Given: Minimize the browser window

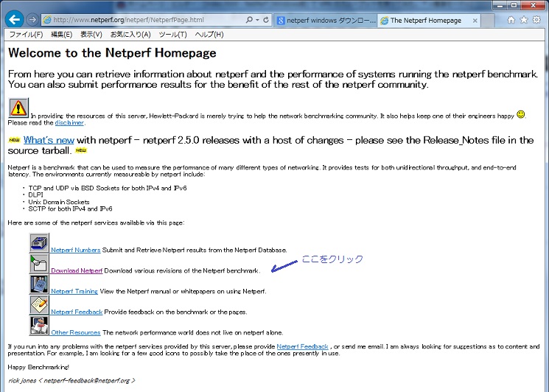Looking at the screenshot, I should pos(500,5).
